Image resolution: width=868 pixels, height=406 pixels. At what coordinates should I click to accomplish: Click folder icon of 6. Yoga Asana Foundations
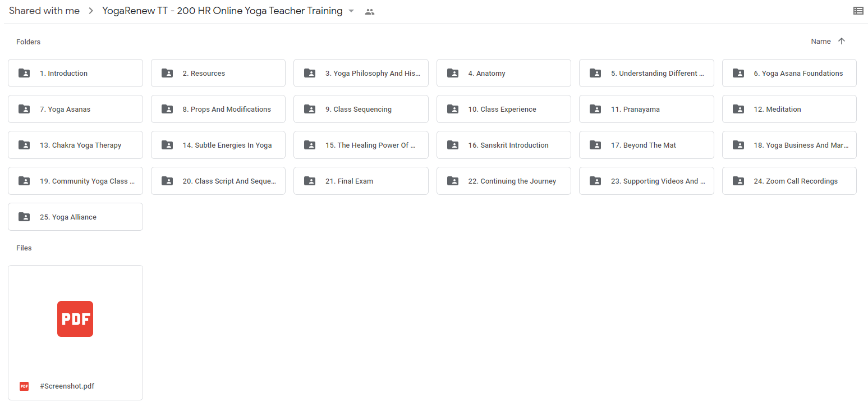click(738, 73)
